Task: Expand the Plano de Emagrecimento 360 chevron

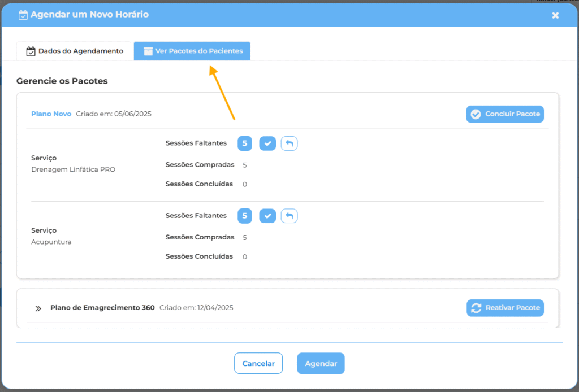Action: click(x=38, y=308)
